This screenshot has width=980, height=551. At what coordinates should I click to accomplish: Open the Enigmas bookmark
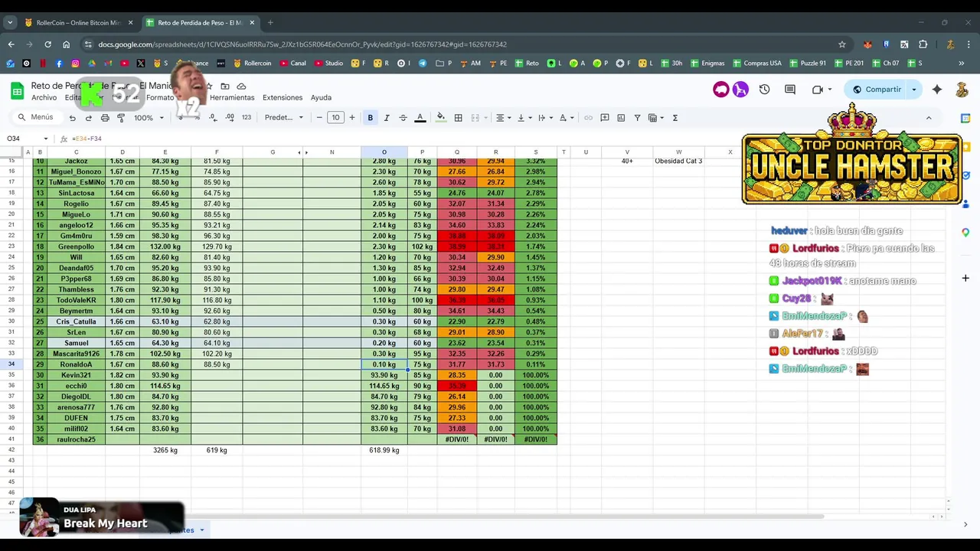pos(707,64)
